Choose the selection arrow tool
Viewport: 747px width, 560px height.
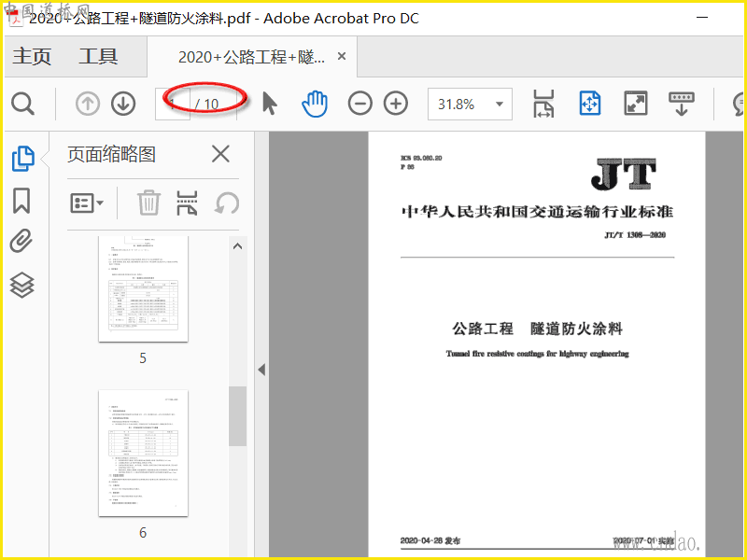pos(270,104)
